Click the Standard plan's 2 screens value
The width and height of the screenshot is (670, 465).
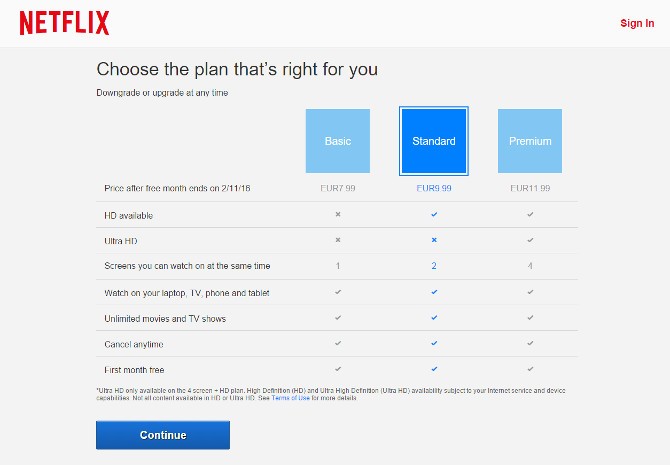click(x=434, y=266)
